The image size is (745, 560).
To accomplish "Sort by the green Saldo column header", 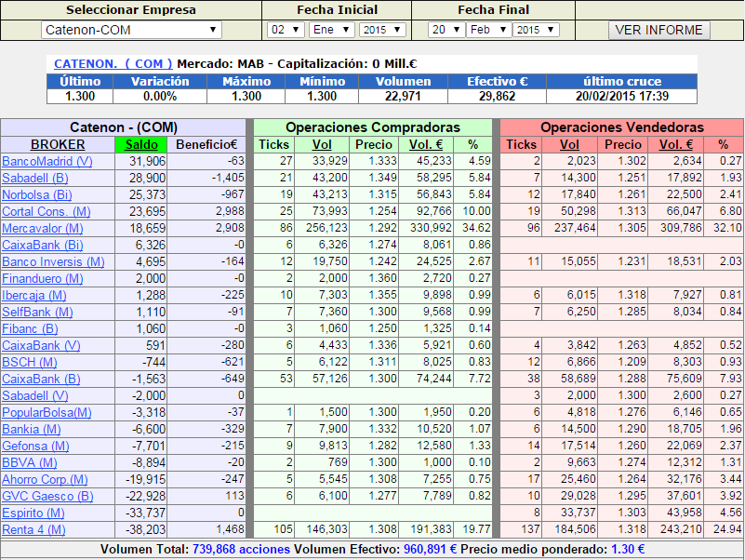I will point(141,144).
